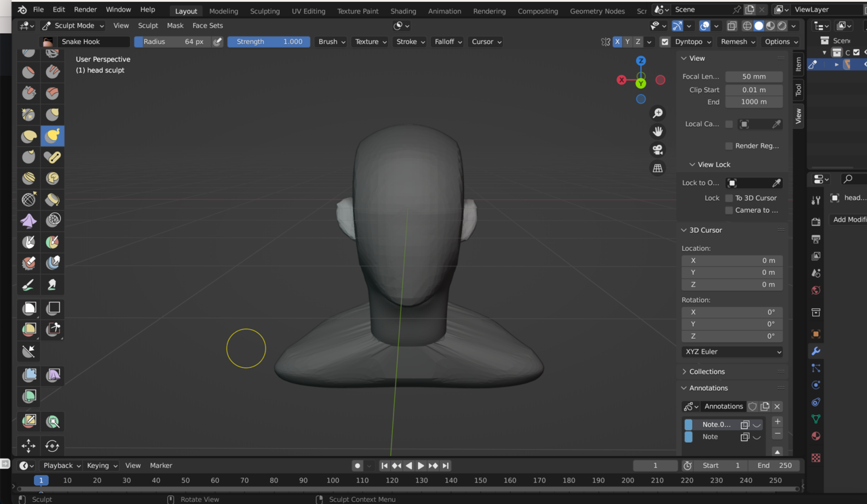Toggle the Dyntopo checkbox
The height and width of the screenshot is (504, 867).
[664, 42]
